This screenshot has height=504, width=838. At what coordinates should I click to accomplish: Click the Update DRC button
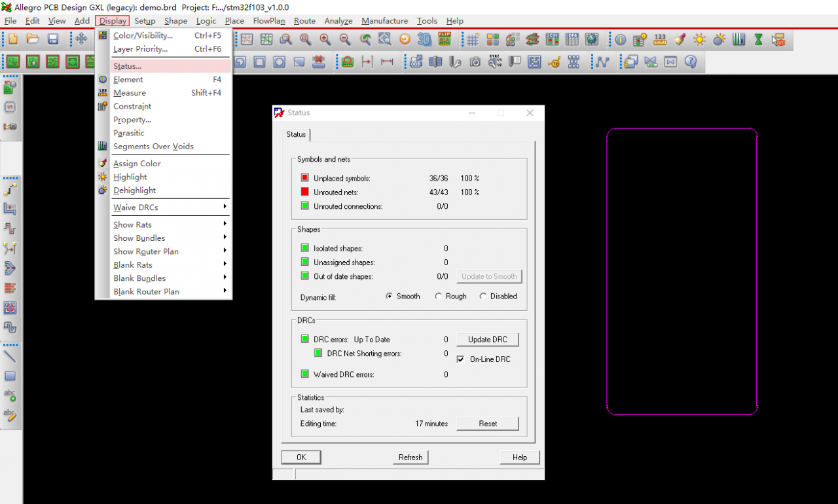(x=488, y=340)
